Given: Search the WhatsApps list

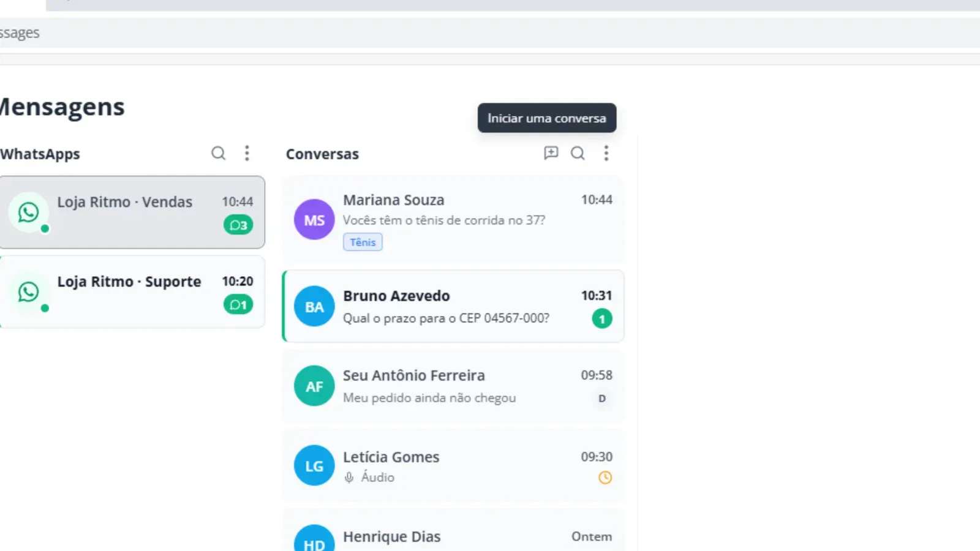Looking at the screenshot, I should [x=219, y=153].
